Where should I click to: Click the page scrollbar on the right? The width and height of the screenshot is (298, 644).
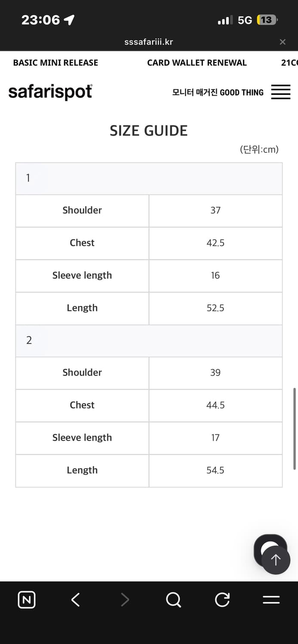click(295, 428)
